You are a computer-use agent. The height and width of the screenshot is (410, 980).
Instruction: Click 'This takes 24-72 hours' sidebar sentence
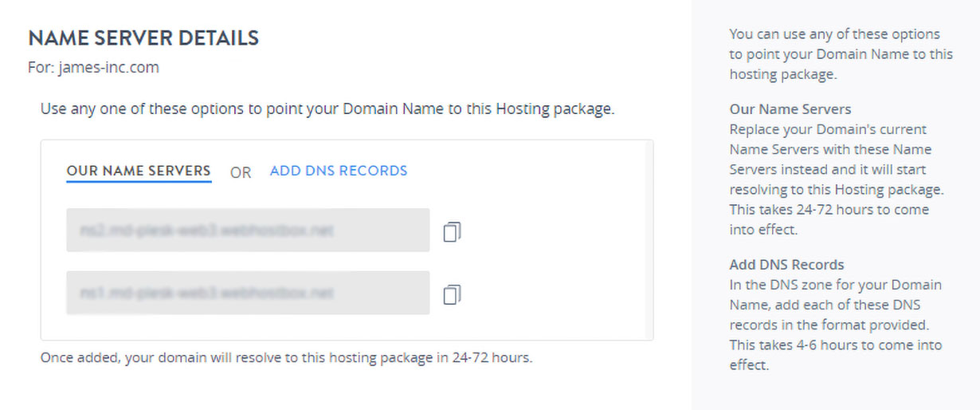point(829,210)
